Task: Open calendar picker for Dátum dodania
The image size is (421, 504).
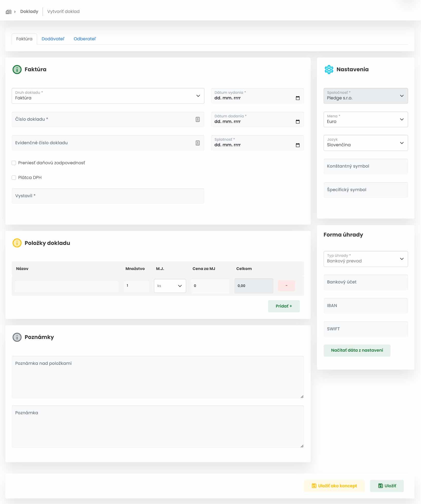Action: [x=298, y=122]
